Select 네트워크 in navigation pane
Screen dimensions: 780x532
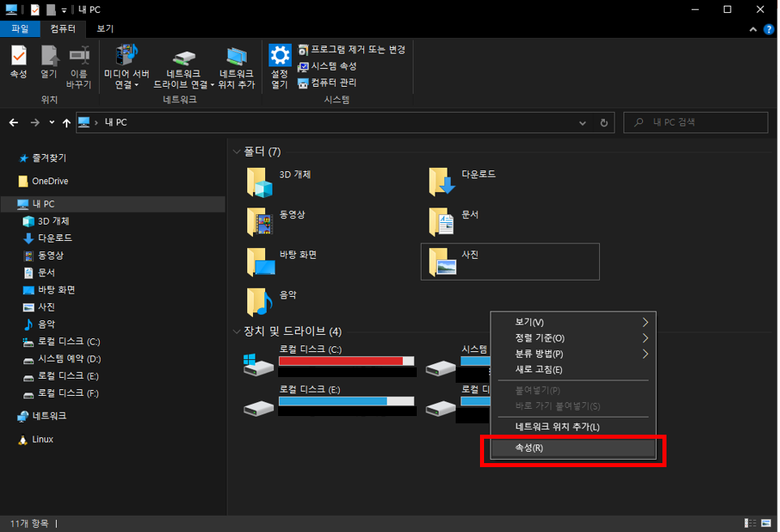coord(42,416)
